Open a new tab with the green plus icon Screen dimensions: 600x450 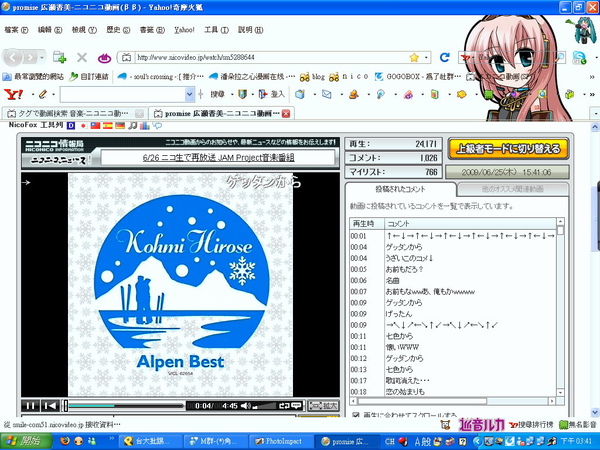tap(60, 57)
